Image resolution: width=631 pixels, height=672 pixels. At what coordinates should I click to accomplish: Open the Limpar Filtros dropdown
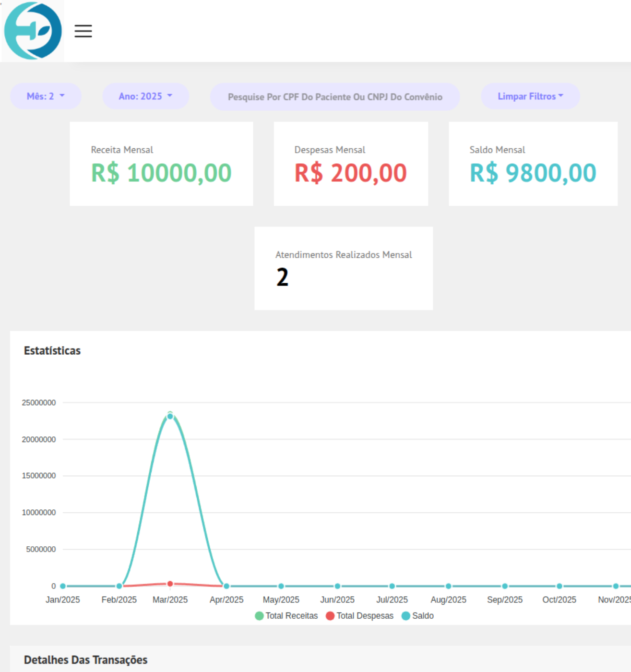[x=530, y=96]
